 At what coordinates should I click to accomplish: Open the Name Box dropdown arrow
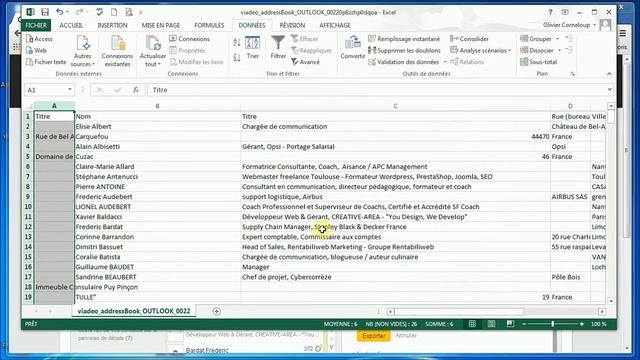coord(70,90)
